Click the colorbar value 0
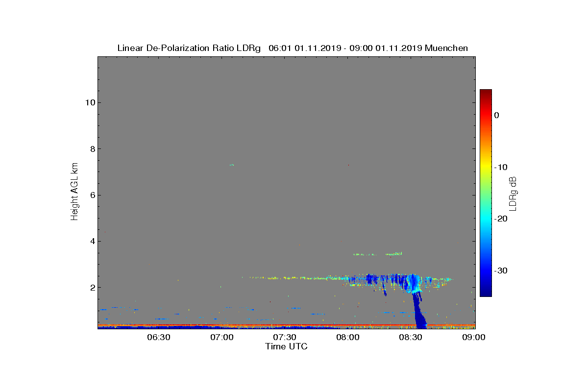Viewport: 588px width, 392px height. click(x=496, y=115)
